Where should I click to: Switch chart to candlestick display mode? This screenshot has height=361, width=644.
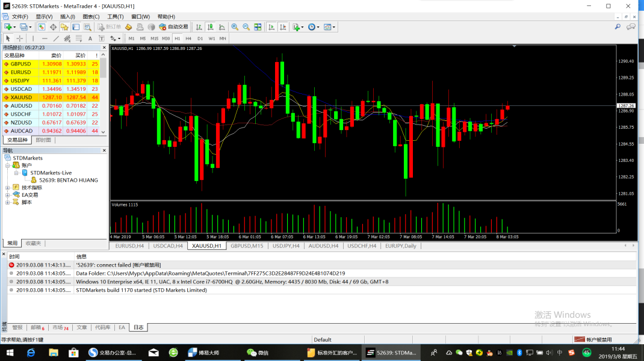pos(211,27)
